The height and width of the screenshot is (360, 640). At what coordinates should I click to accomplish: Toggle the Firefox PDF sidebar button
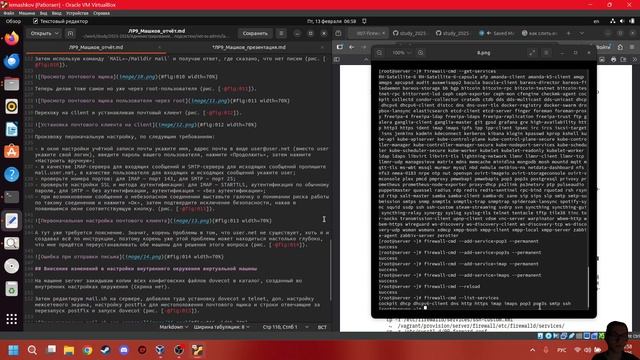[337, 60]
